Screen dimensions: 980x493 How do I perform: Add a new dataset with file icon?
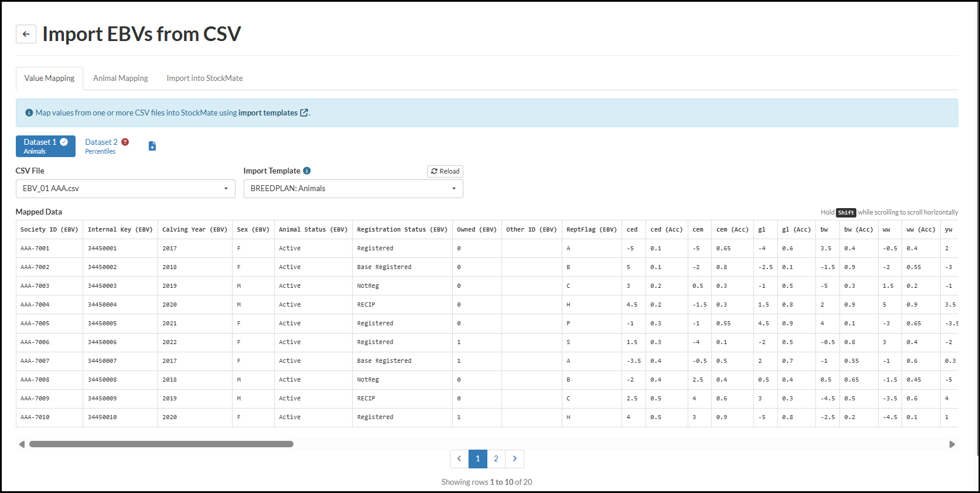click(152, 146)
